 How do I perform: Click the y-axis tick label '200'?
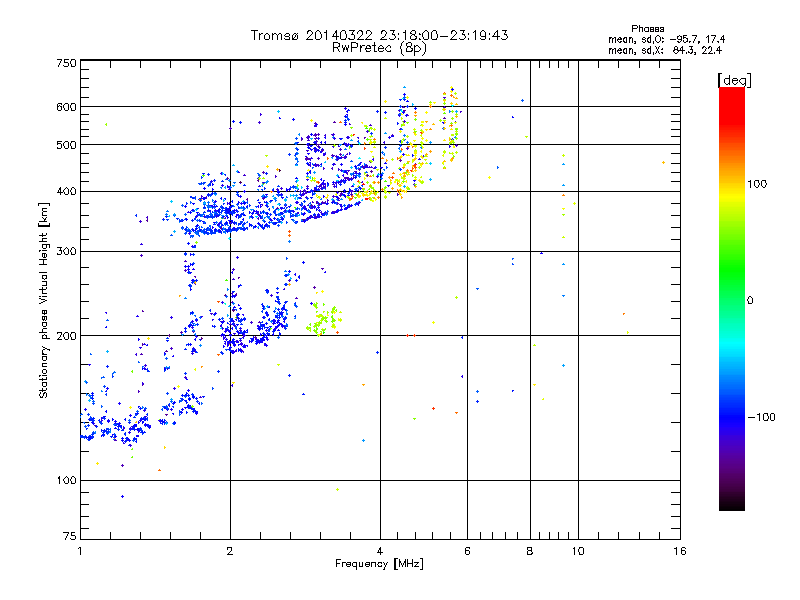click(x=66, y=336)
